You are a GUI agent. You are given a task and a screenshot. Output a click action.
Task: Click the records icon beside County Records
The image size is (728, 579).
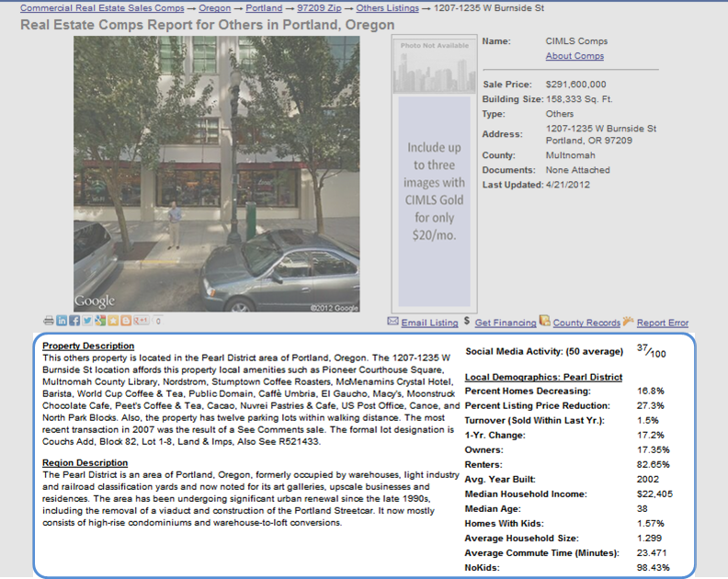544,321
